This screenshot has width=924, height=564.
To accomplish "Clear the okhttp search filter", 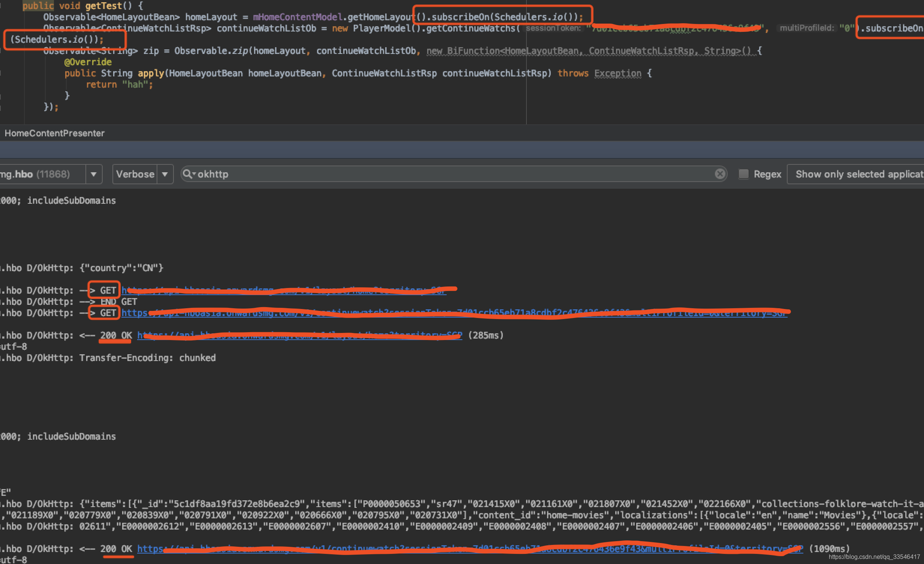I will 720,174.
